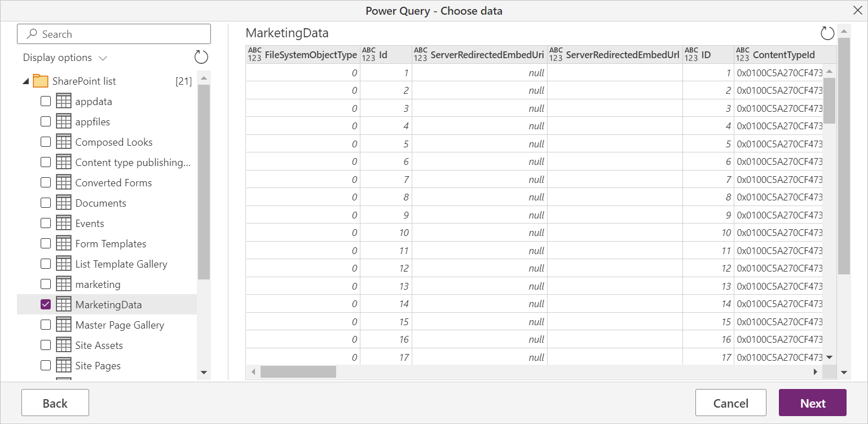Click the SharePoint list folder icon

click(x=40, y=81)
